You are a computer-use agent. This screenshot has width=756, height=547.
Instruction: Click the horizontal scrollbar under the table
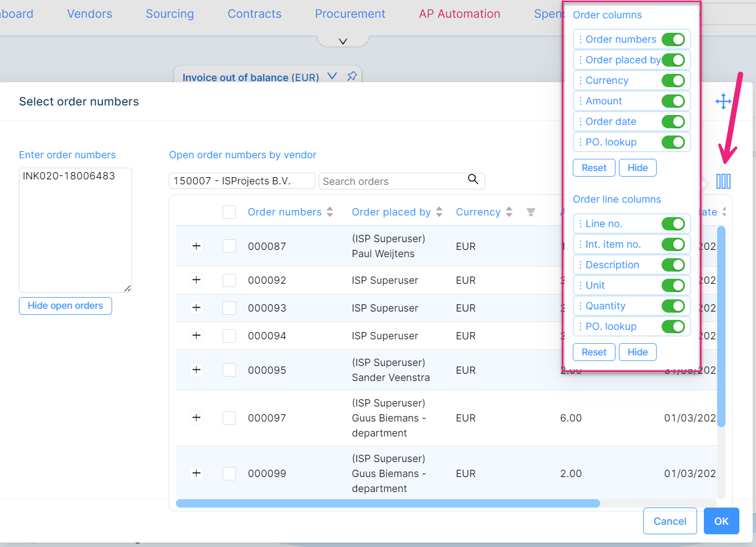point(387,504)
